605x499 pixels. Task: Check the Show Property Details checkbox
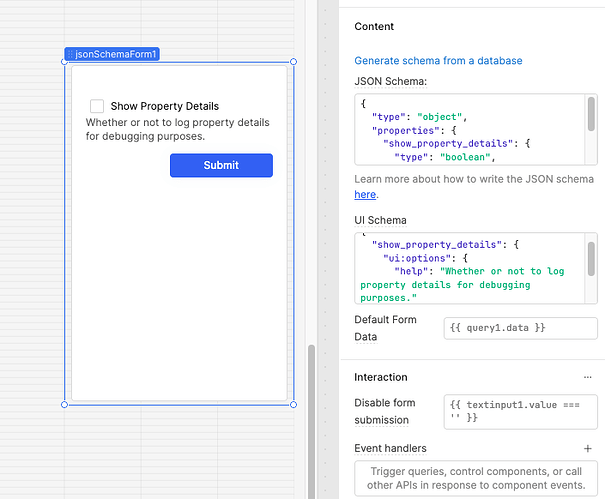click(97, 106)
